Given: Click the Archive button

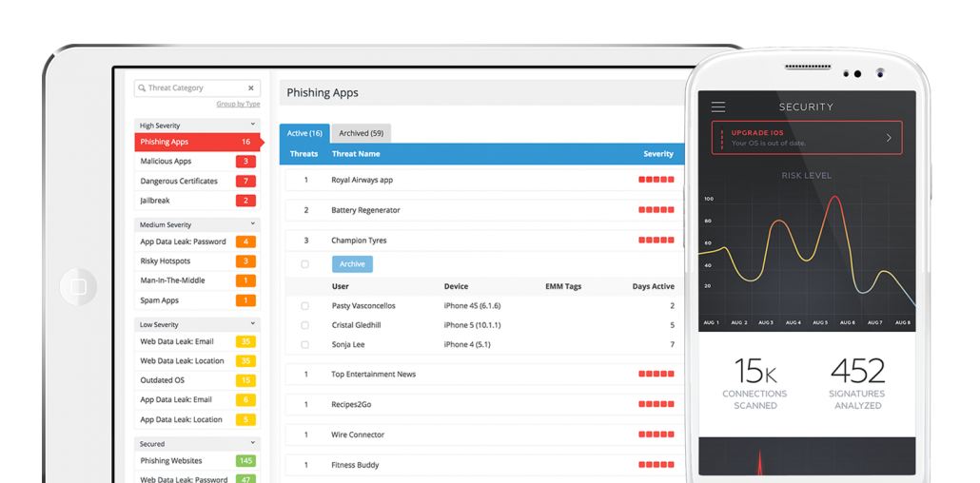Looking at the screenshot, I should tap(352, 264).
